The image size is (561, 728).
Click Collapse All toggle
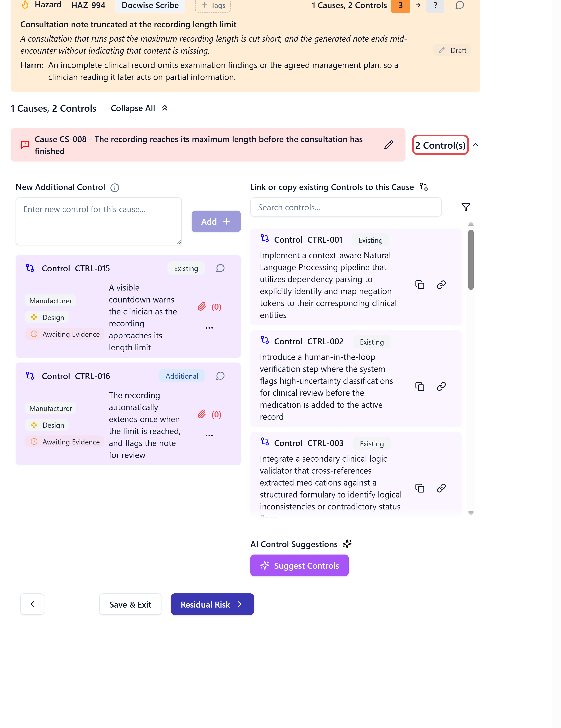tap(139, 108)
